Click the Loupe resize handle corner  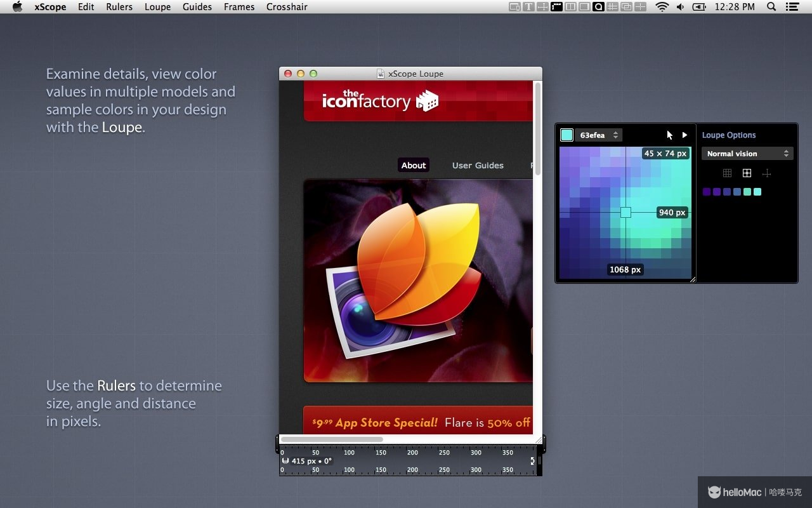point(693,279)
